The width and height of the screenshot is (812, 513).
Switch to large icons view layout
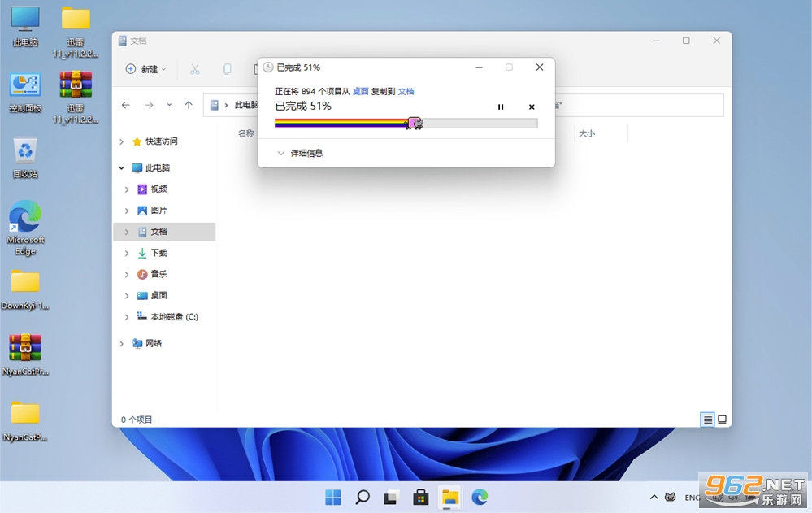click(x=722, y=420)
